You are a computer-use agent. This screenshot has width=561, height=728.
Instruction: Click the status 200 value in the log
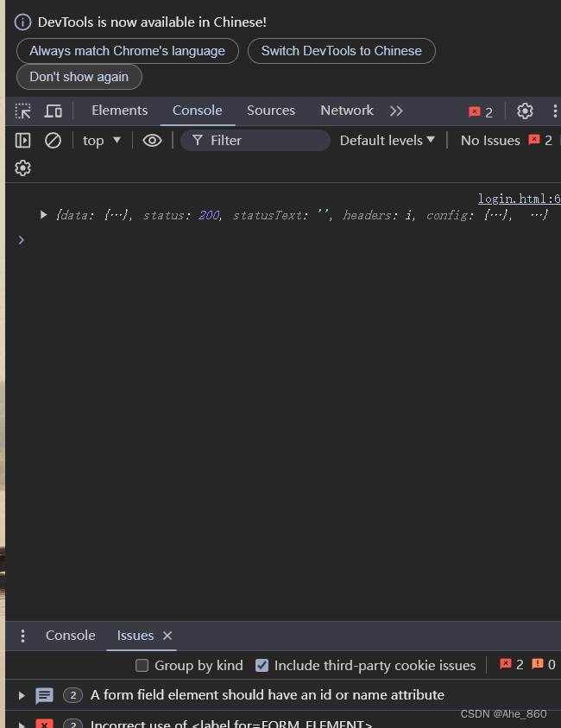tap(209, 215)
